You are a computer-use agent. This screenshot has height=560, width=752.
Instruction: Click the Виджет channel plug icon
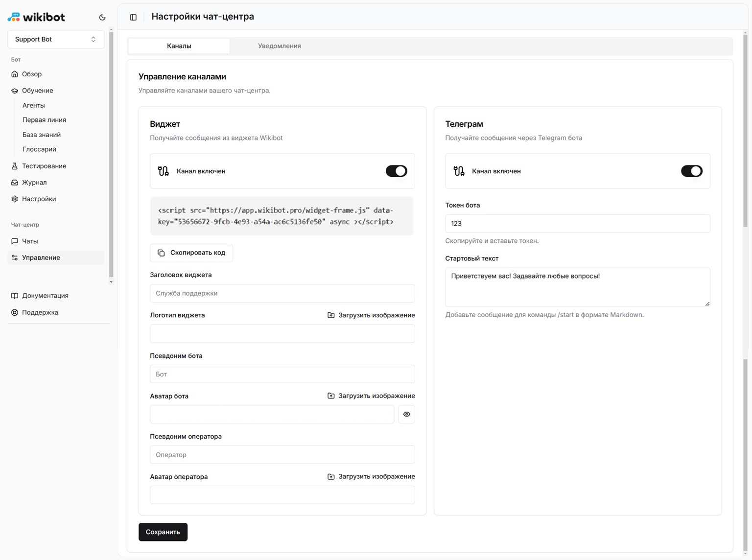click(x=164, y=171)
